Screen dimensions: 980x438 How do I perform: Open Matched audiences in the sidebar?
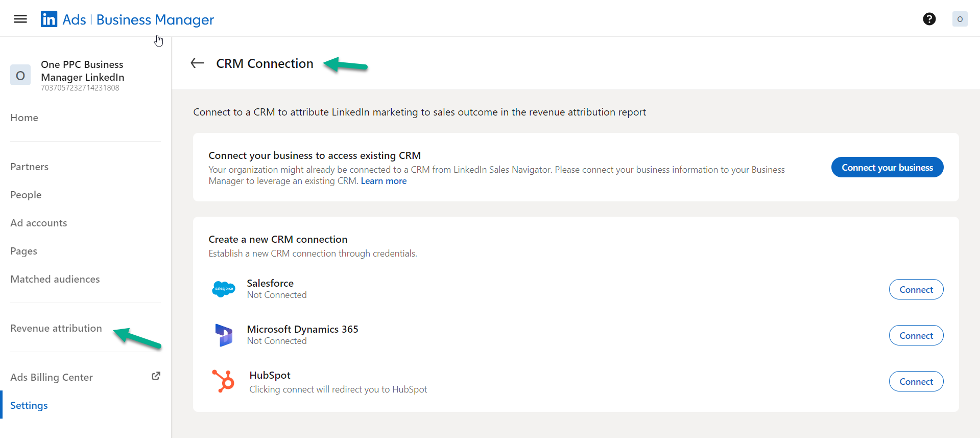pyautogui.click(x=55, y=279)
